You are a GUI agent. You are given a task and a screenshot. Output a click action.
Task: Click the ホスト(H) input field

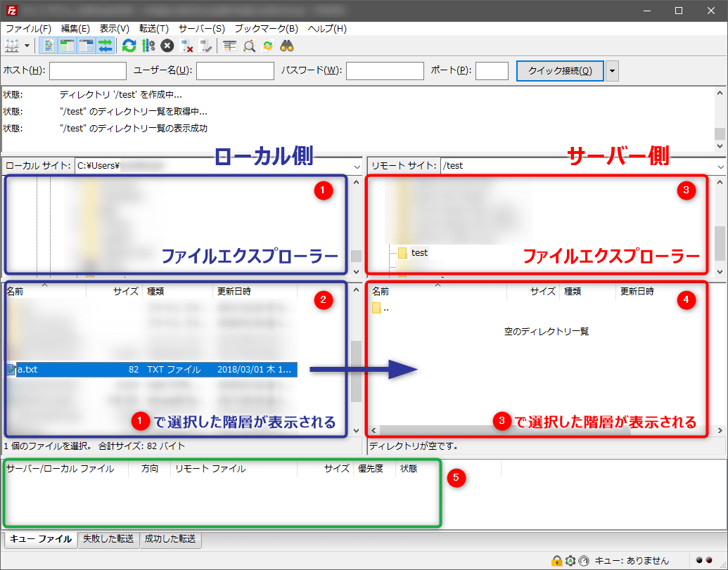(x=88, y=71)
